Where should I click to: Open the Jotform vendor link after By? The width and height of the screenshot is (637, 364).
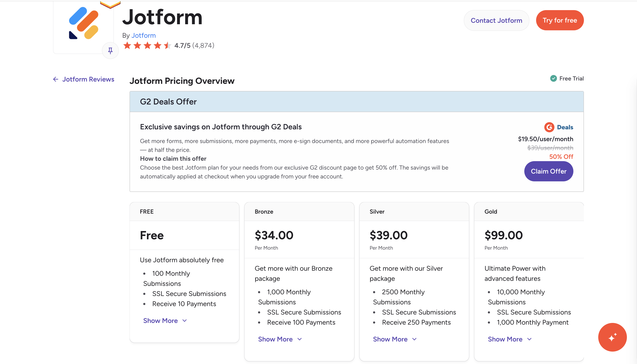(143, 36)
